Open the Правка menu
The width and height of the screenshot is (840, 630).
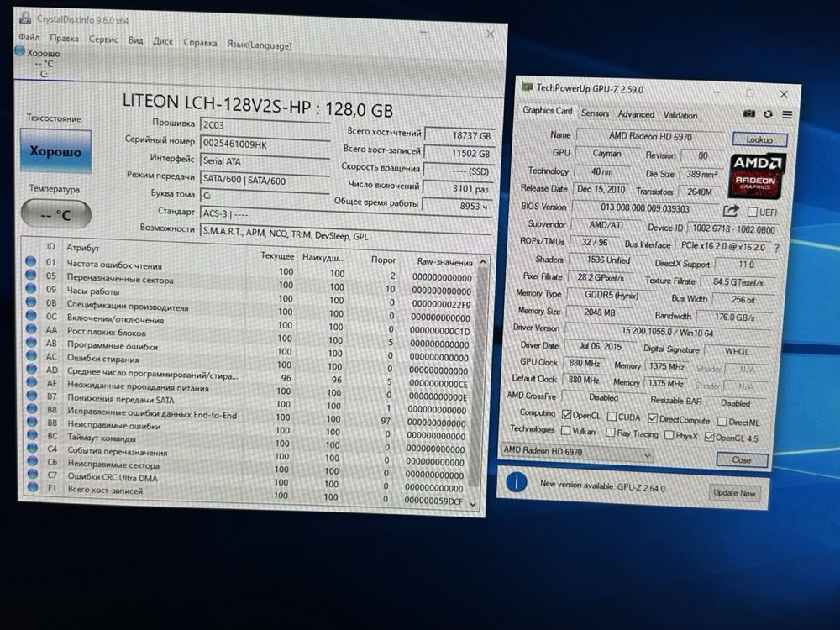click(65, 38)
